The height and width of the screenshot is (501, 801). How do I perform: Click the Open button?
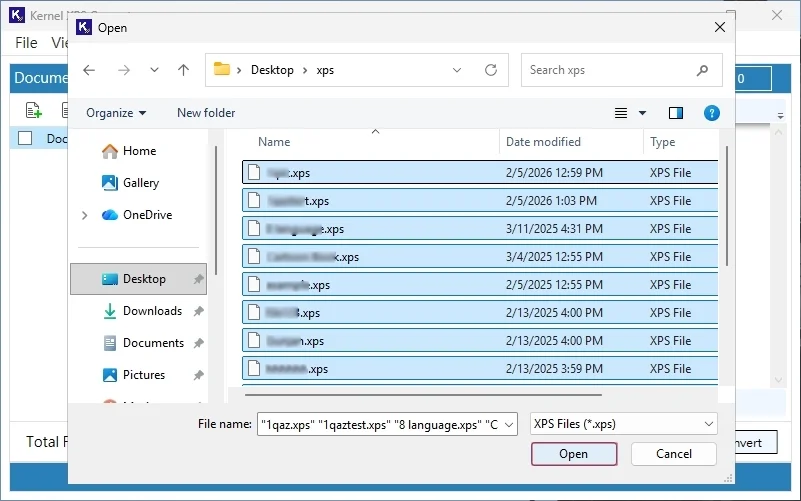574,454
